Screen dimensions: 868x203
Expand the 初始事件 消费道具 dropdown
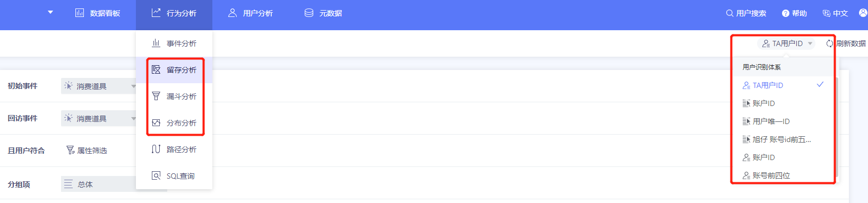(99, 86)
